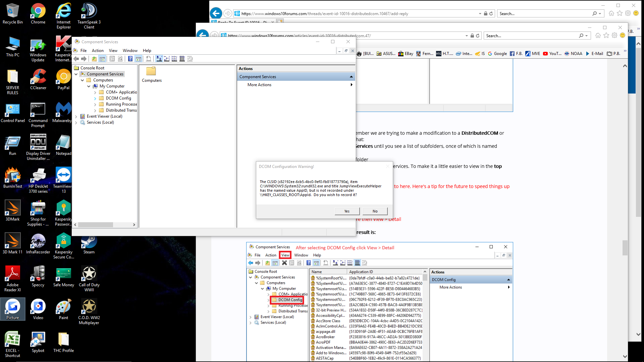The width and height of the screenshot is (644, 362).
Task: Click the Internet Explorer back arrow button
Action: [216, 13]
